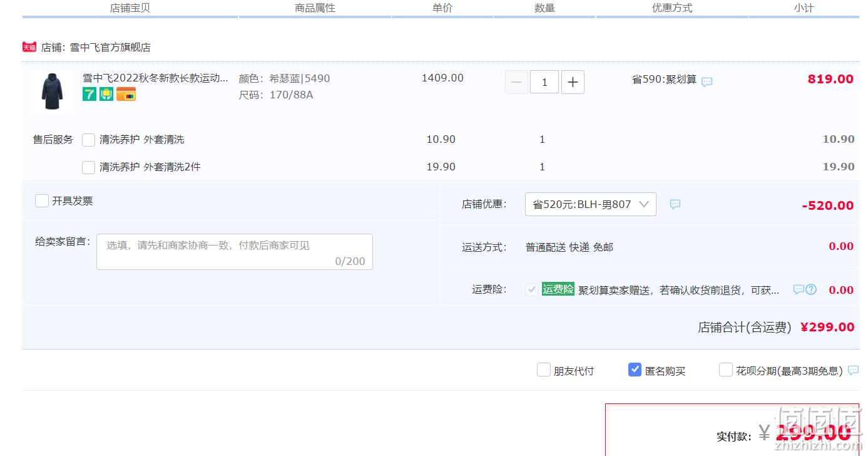Screen dimensions: 868x456
Task: Click the 单价 column header
Action: tap(442, 8)
